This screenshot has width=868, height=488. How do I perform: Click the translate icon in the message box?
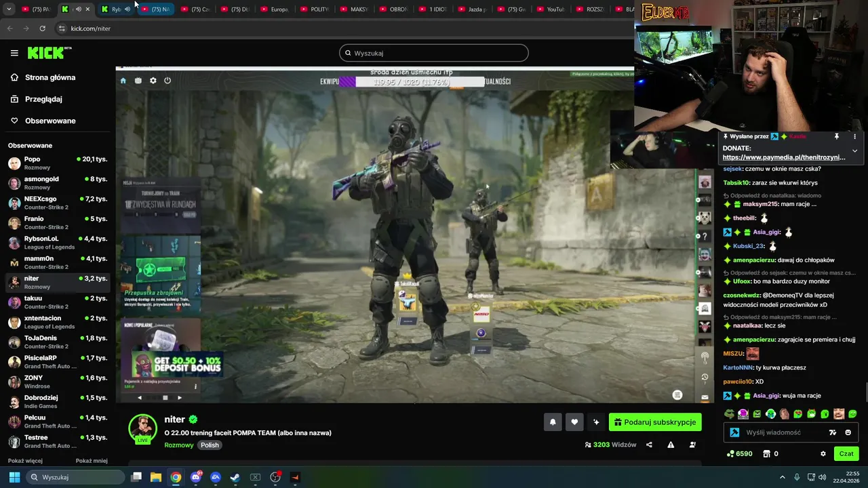click(x=833, y=432)
